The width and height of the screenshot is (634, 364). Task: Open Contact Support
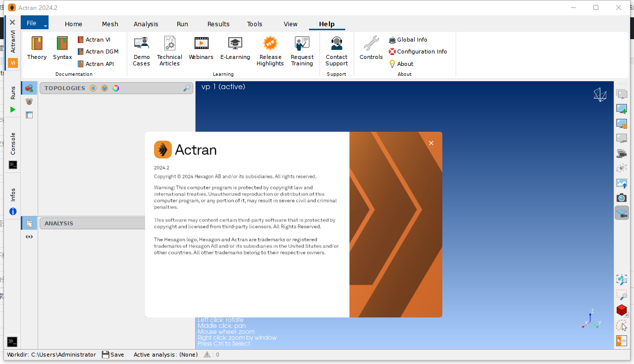(x=337, y=51)
